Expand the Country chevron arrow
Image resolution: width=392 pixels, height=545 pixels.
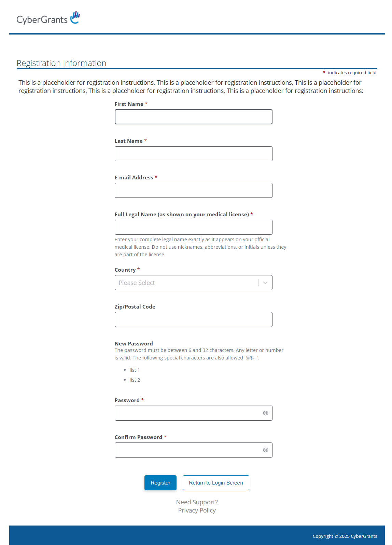click(265, 283)
